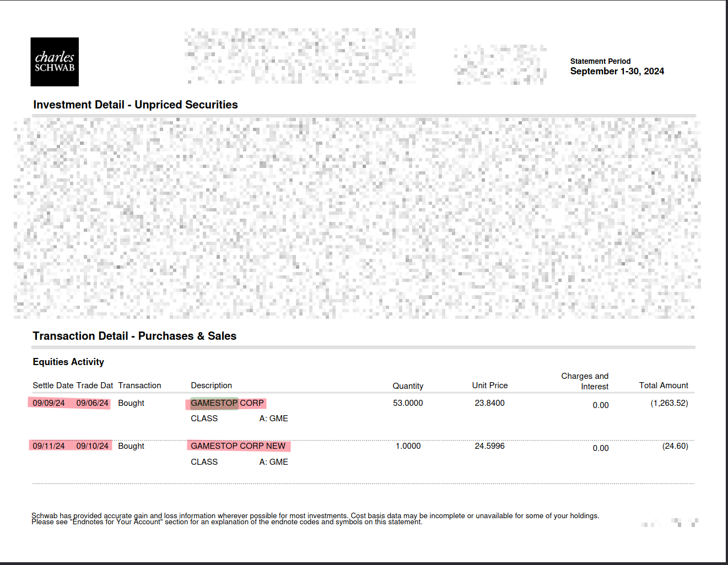Click the "Quantity" column header
The height and width of the screenshot is (565, 728).
click(408, 386)
